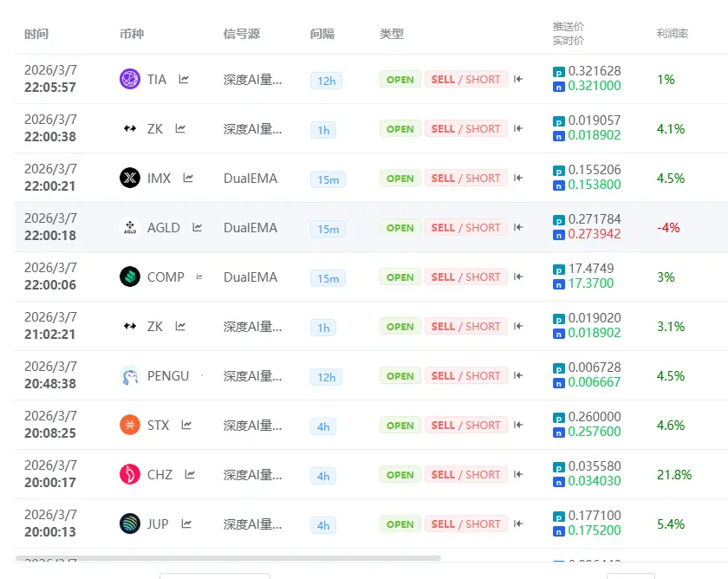Click the SELL / SHORT tag for COMP
Image resolution: width=728 pixels, height=579 pixels.
(x=465, y=277)
